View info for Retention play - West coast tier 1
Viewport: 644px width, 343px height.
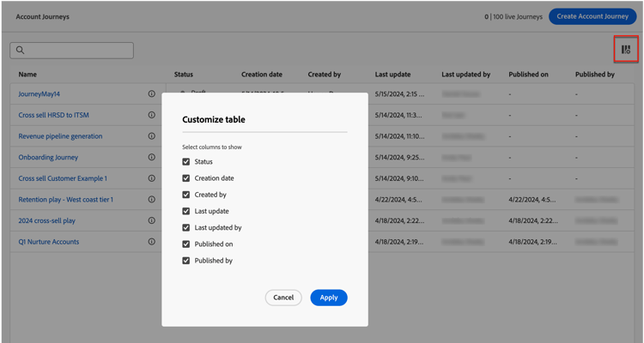point(152,200)
